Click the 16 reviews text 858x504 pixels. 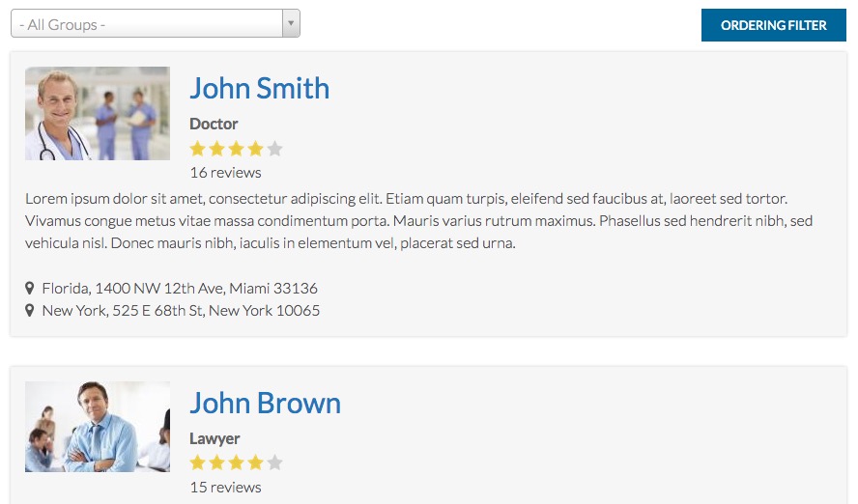click(x=225, y=173)
